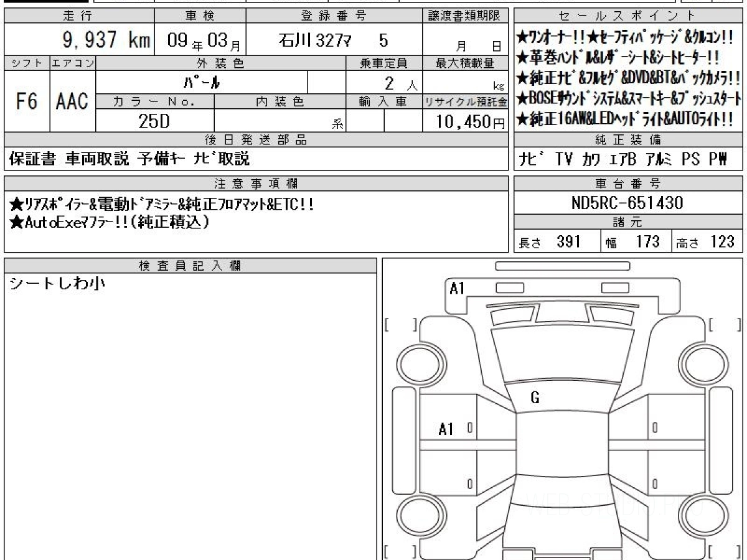Select the 最大積載量 header

pyautogui.click(x=465, y=63)
